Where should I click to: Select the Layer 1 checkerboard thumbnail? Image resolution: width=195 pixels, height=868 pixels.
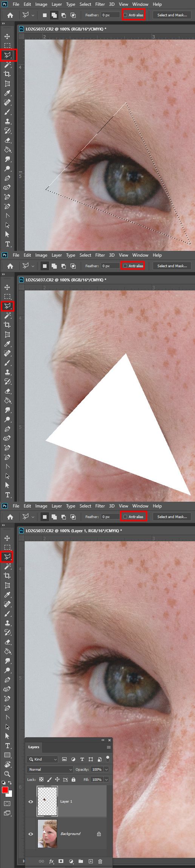coord(47,801)
